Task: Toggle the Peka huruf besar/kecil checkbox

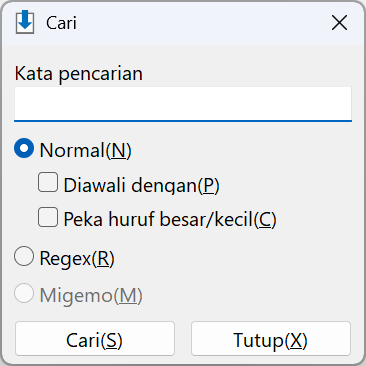Action: pyautogui.click(x=48, y=217)
